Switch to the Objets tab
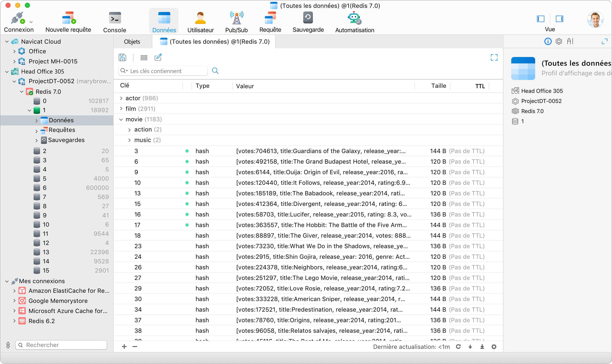The width and height of the screenshot is (612, 364). [x=132, y=42]
